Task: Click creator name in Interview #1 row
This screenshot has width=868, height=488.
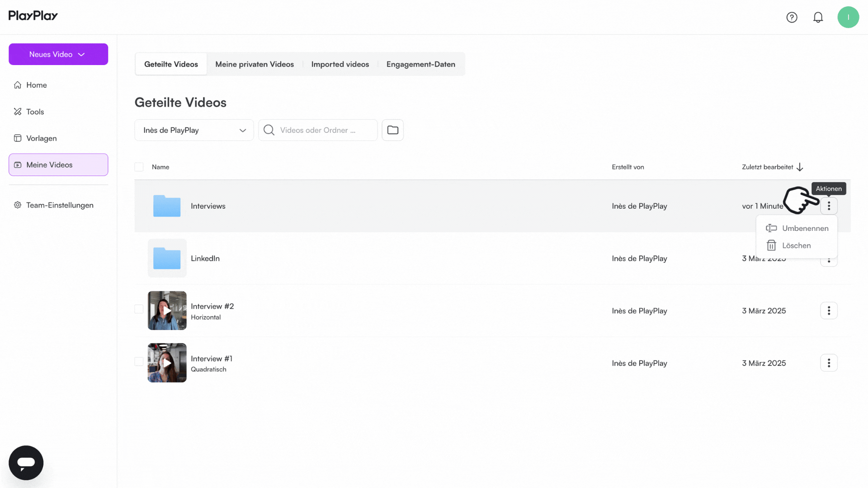Action: tap(640, 363)
